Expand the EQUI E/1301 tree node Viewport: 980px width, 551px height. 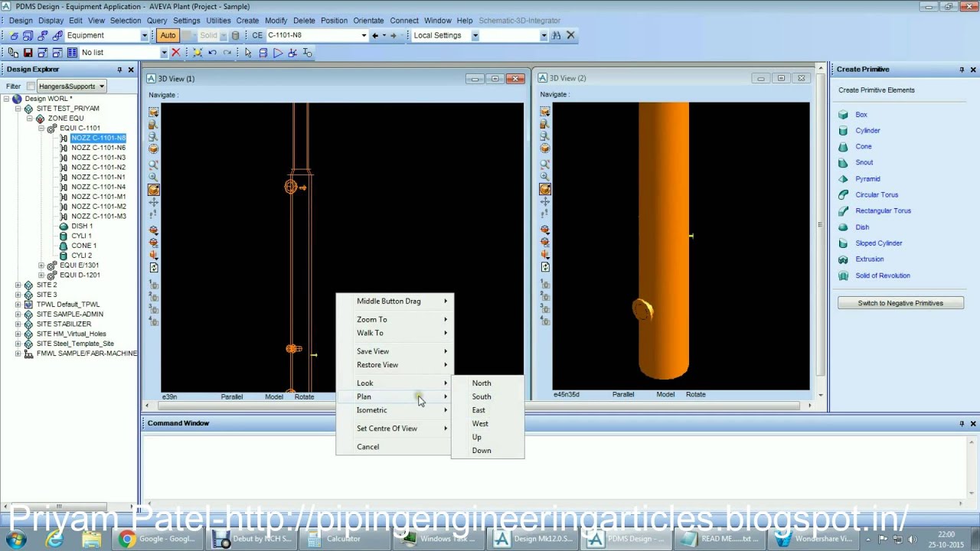click(41, 266)
